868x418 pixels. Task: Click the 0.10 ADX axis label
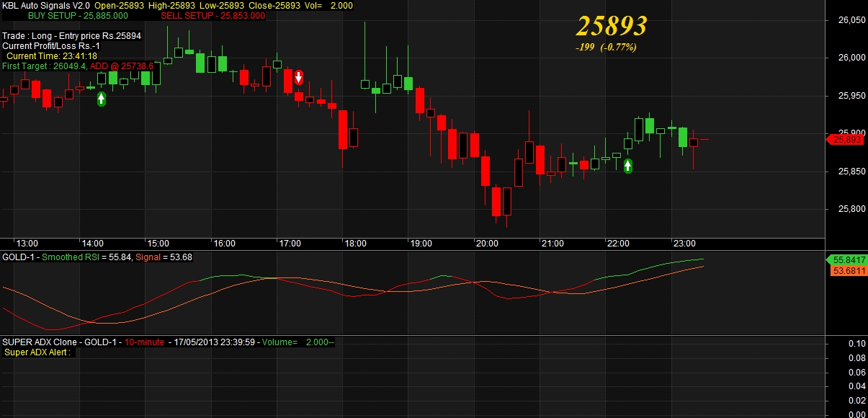[857, 344]
